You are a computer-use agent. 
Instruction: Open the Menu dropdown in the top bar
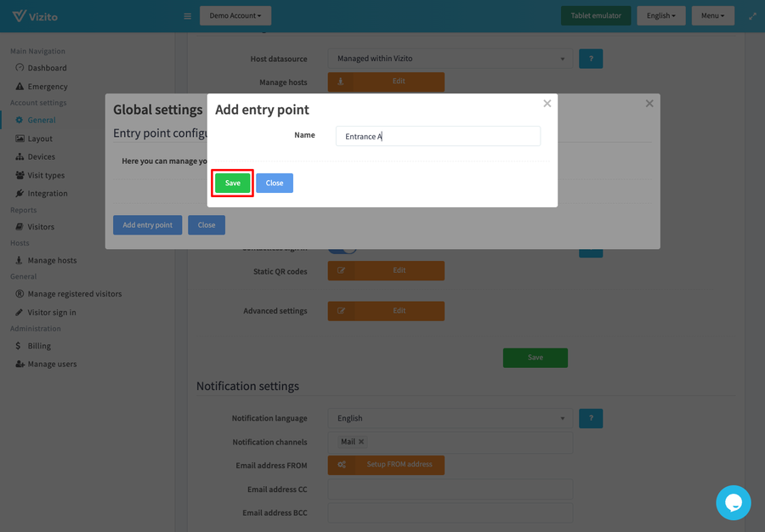712,15
